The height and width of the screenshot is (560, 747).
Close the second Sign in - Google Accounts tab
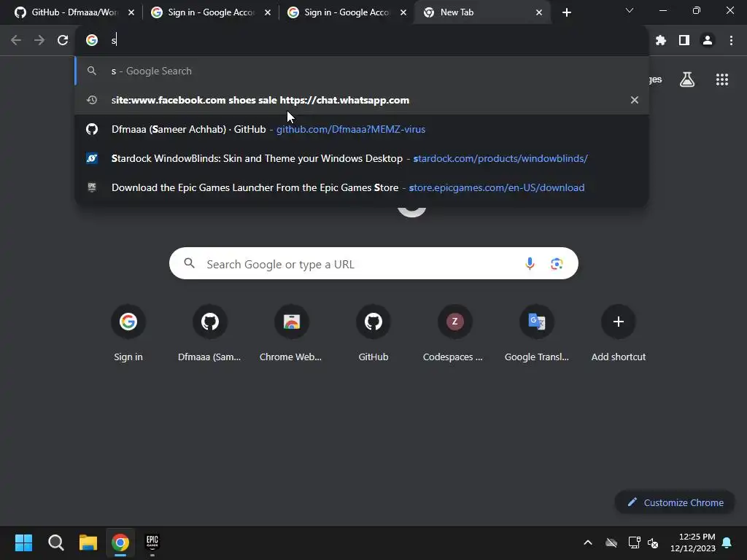pos(403,12)
